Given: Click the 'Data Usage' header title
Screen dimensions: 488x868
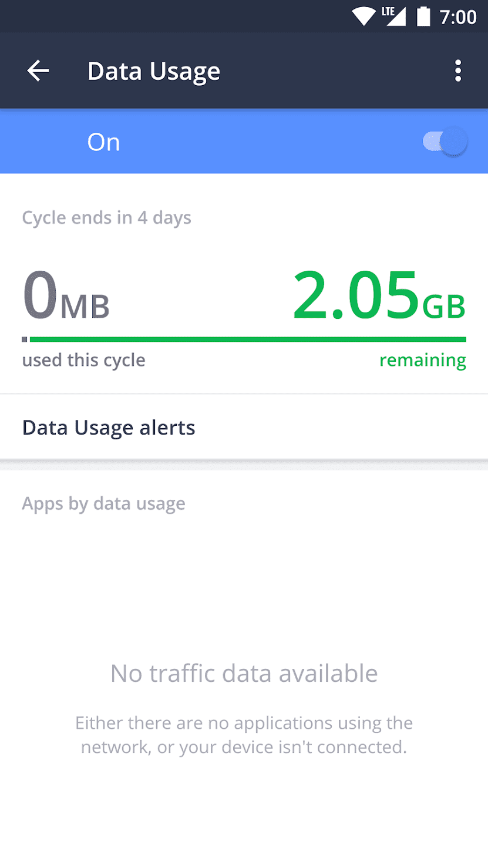Looking at the screenshot, I should pos(153,71).
